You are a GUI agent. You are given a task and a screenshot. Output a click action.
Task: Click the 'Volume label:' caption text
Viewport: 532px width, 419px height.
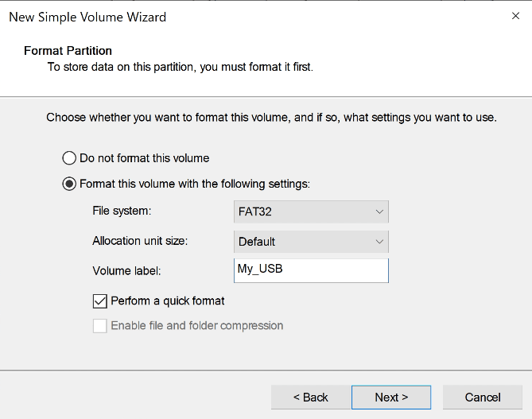tap(126, 271)
